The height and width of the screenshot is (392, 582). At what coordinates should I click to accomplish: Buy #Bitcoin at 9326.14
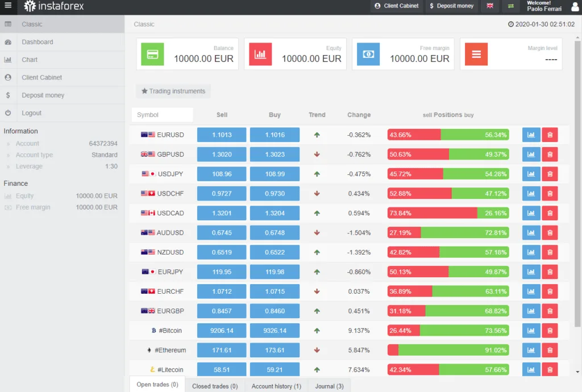pyautogui.click(x=275, y=331)
